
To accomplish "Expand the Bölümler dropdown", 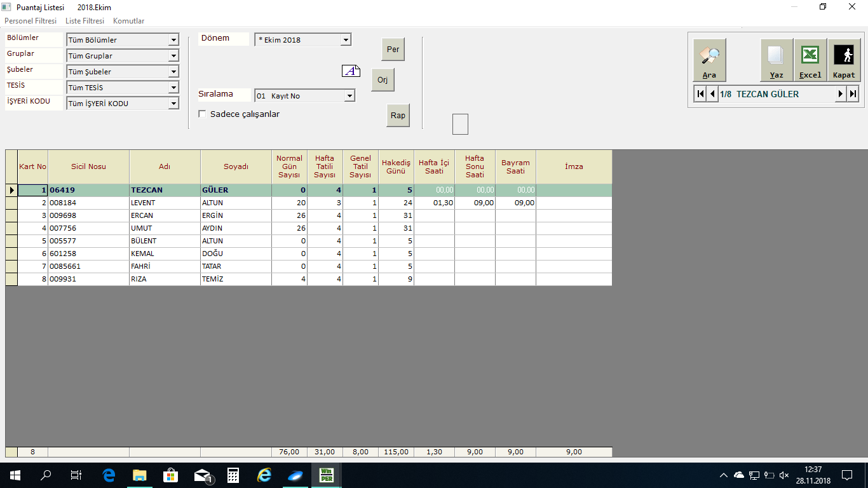I will pyautogui.click(x=173, y=40).
